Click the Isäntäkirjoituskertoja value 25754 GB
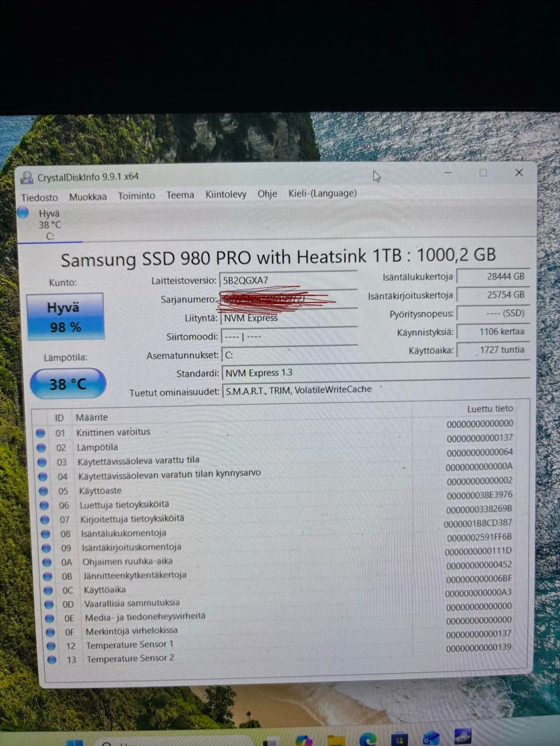The height and width of the screenshot is (746, 560). pyautogui.click(x=493, y=295)
